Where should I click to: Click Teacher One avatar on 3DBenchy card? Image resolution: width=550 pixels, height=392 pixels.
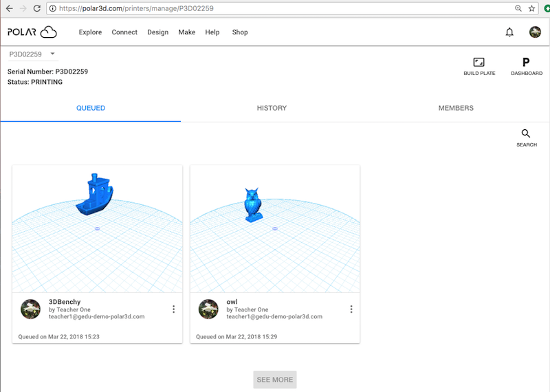coord(30,309)
